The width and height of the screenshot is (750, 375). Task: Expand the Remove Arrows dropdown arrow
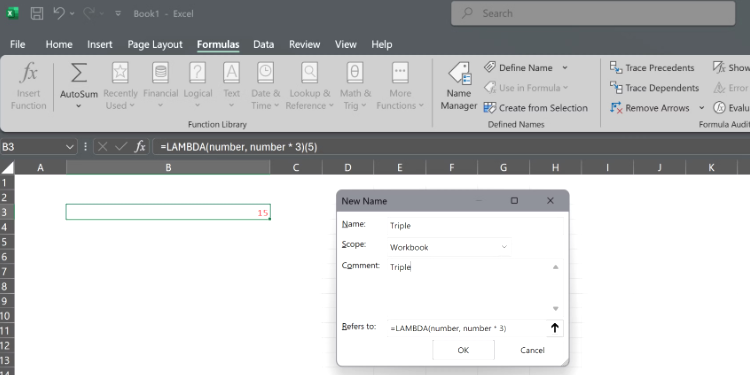[702, 108]
